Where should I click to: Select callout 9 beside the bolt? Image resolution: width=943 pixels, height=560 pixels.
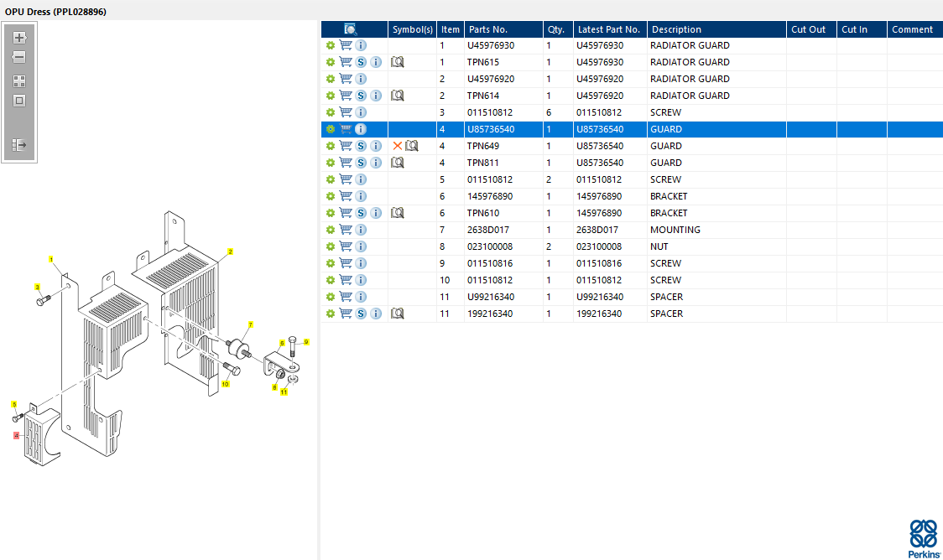pyautogui.click(x=306, y=342)
